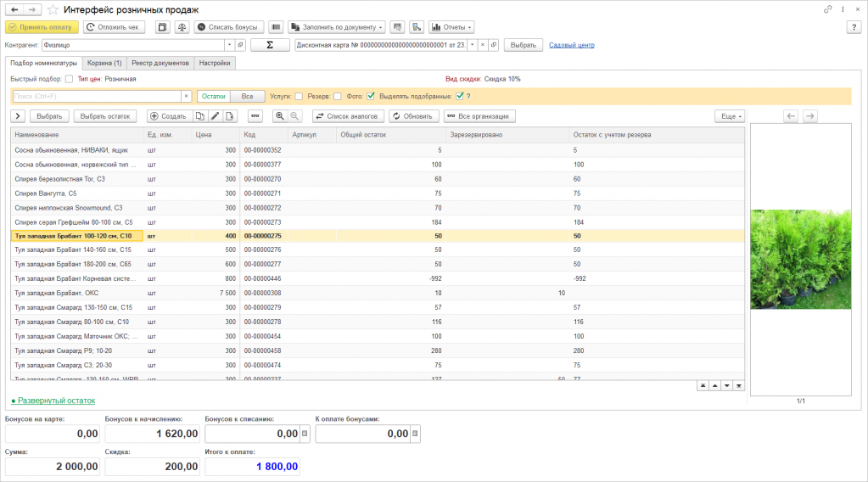Click calculator icon in Бонусов к списанию field
Screen dimensions: 868x482
point(305,434)
